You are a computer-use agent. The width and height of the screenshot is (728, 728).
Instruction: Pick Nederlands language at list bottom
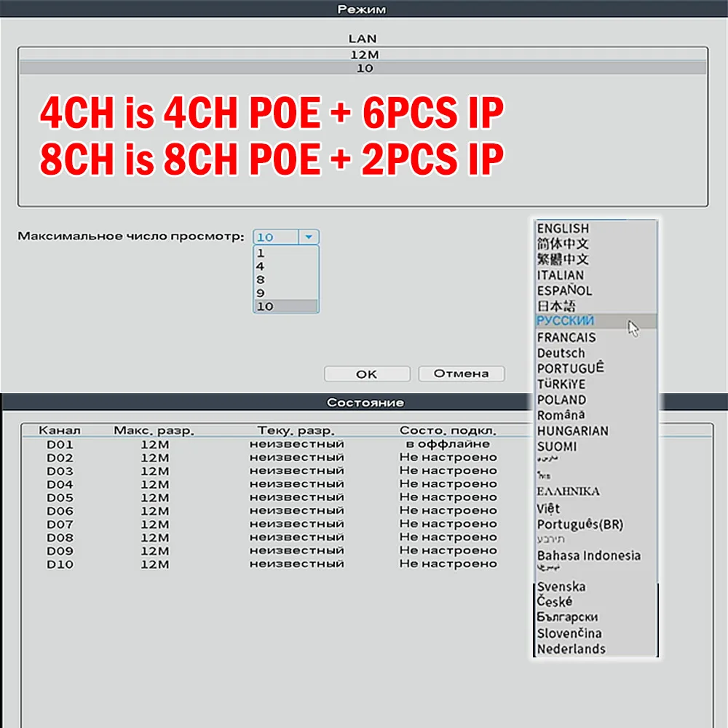[x=571, y=649]
